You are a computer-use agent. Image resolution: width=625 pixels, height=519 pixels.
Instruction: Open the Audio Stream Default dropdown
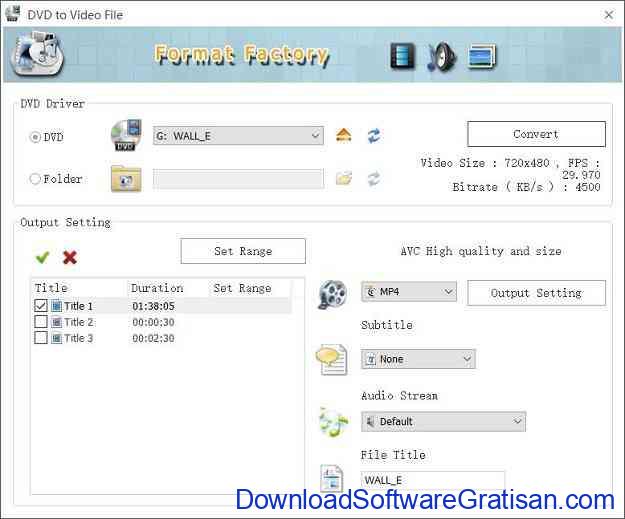point(443,421)
